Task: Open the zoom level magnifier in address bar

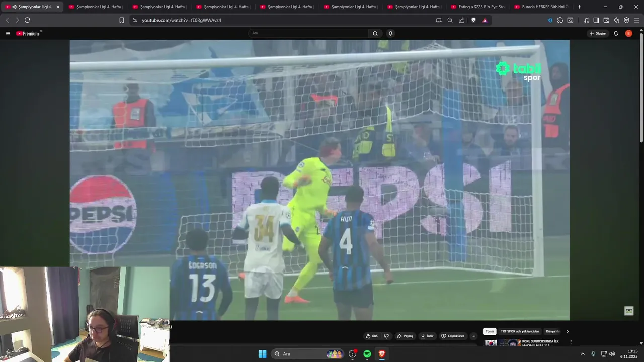Action: point(450,20)
